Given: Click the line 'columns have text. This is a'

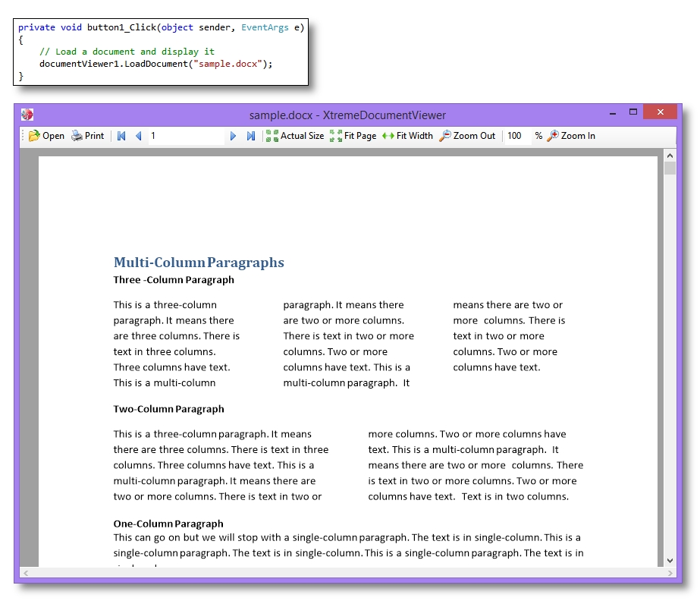Looking at the screenshot, I should 347,367.
